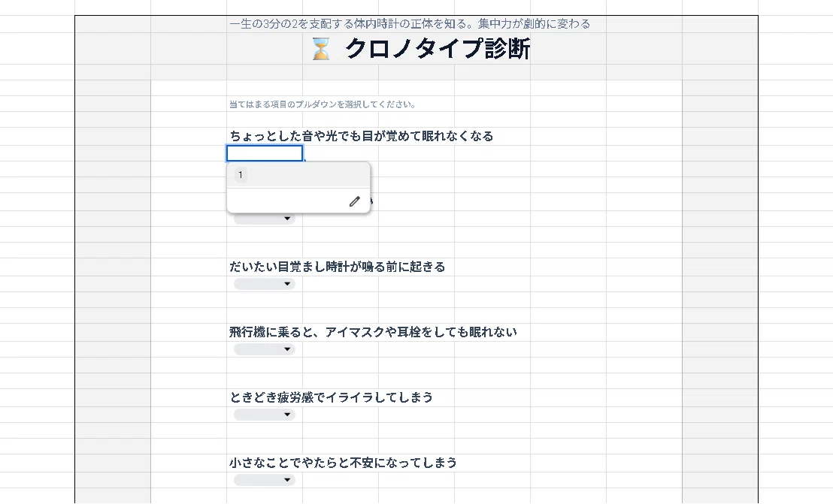Click the instruction 当てはまる項目のプルダウンを選択してください
833x504 pixels.
[x=322, y=104]
